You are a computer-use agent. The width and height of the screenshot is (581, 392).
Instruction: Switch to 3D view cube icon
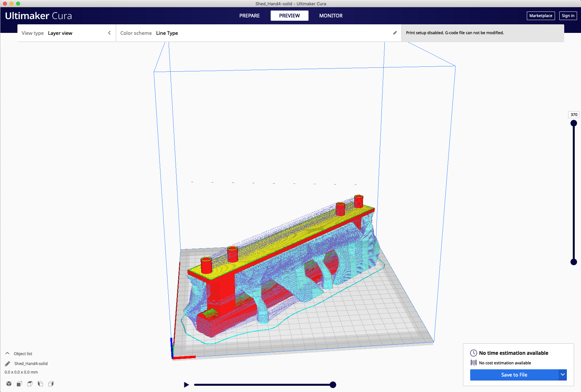pyautogui.click(x=9, y=384)
